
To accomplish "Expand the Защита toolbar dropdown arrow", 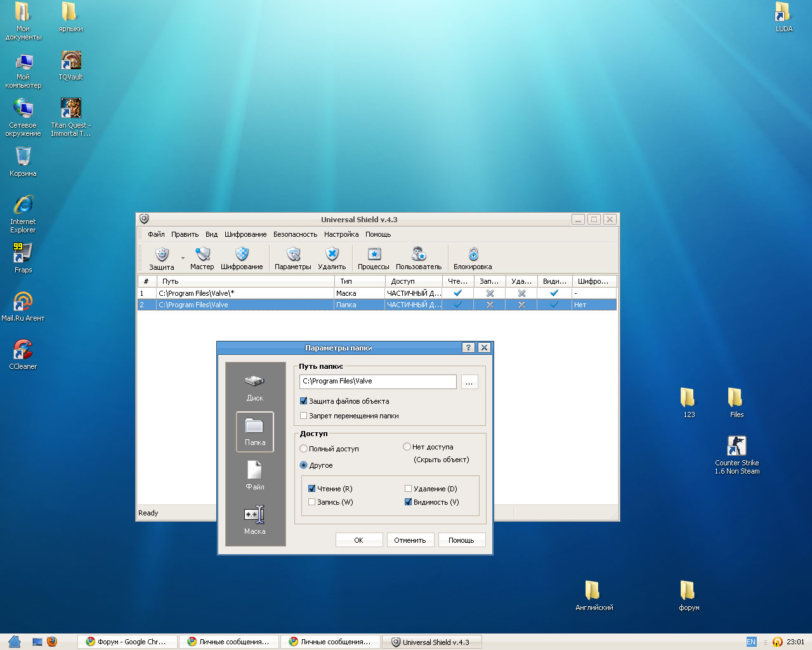I will coord(183,258).
